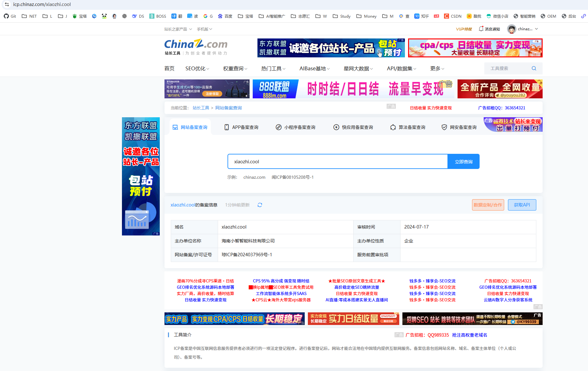Image resolution: width=588 pixels, height=371 pixels.
Task: Switch to the APP备案查询 tab
Action: click(x=241, y=127)
